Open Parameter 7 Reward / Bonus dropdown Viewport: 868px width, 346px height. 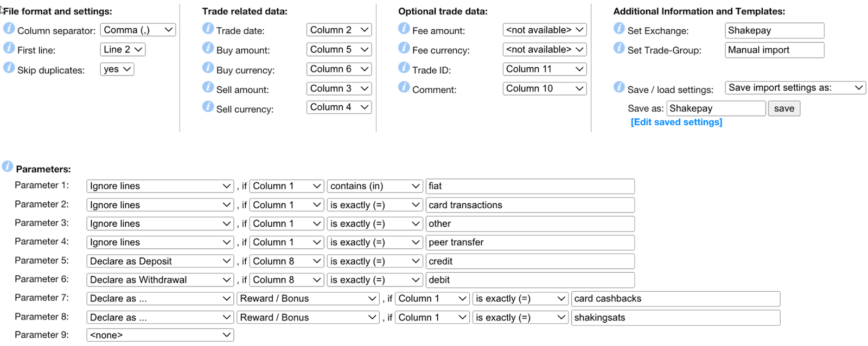point(308,299)
